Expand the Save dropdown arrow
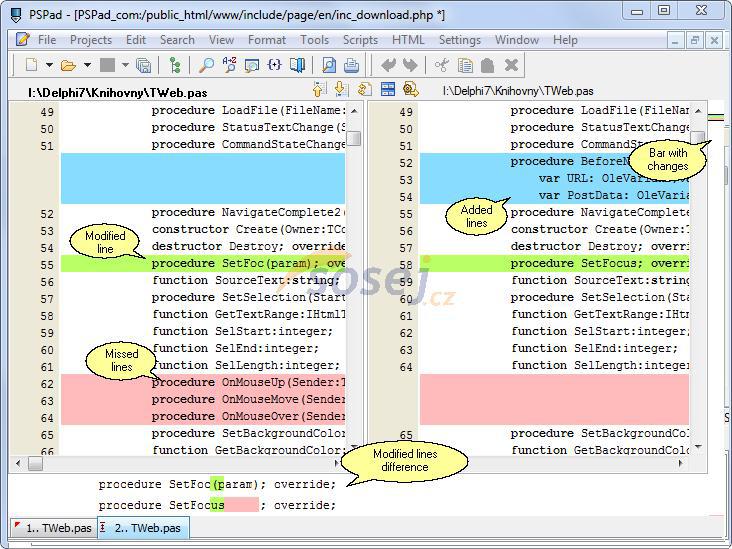 click(124, 65)
